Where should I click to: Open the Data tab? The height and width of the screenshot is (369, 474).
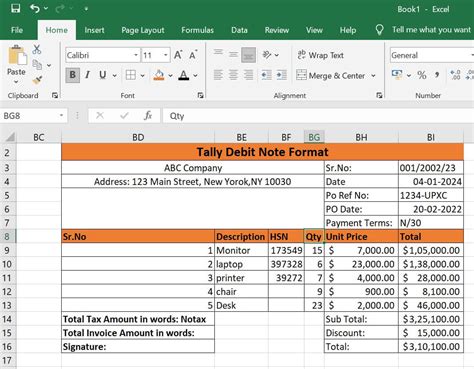[x=239, y=30]
